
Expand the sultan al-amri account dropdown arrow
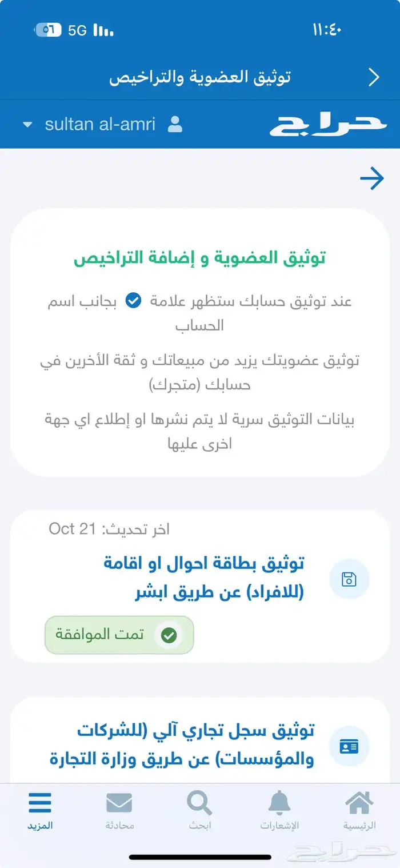point(27,125)
